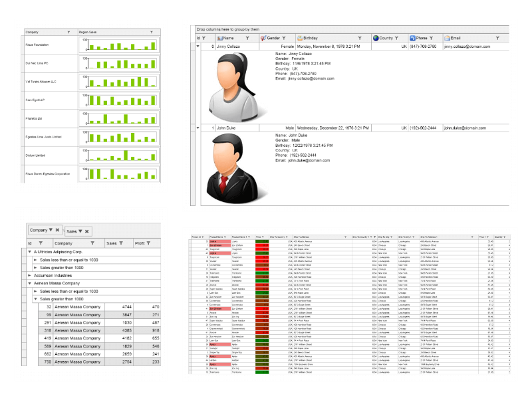Viewport: 532px width, 400px height.
Task: Click the cake icon in Birthday header
Action: (300, 38)
